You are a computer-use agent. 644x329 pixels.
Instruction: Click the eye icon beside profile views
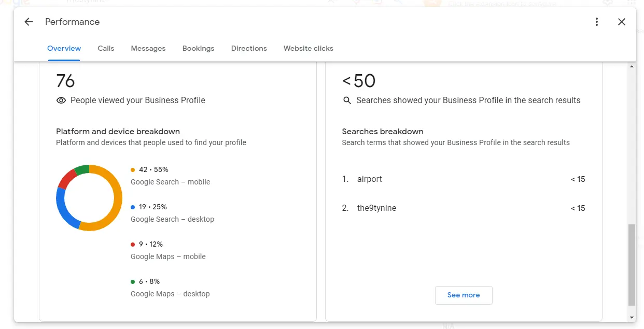(61, 101)
